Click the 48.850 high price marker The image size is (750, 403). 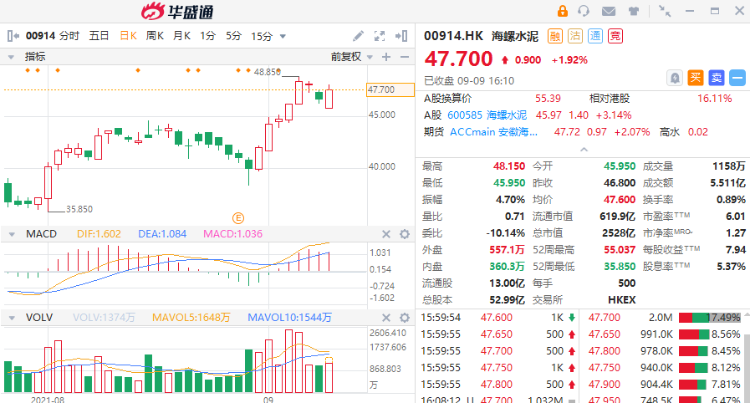point(267,72)
